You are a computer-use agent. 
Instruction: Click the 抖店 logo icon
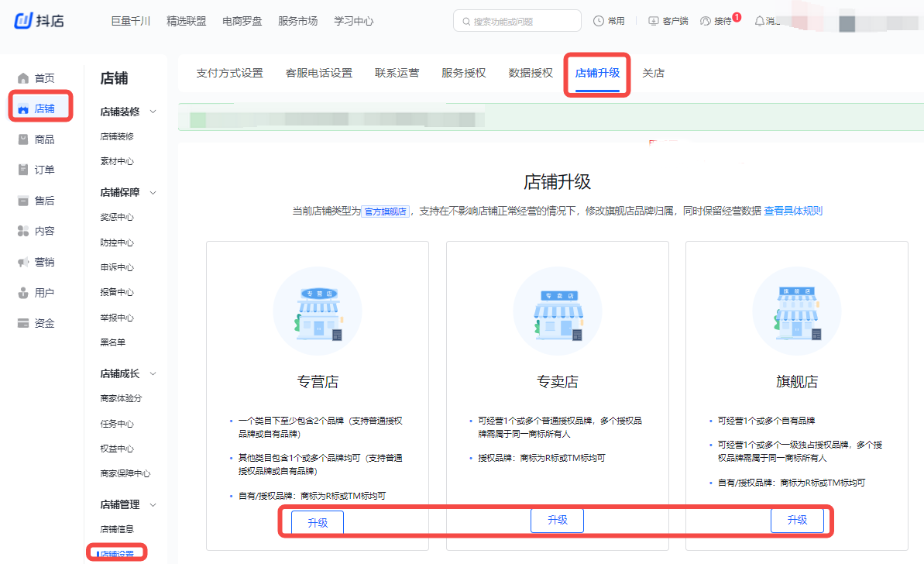(x=22, y=21)
